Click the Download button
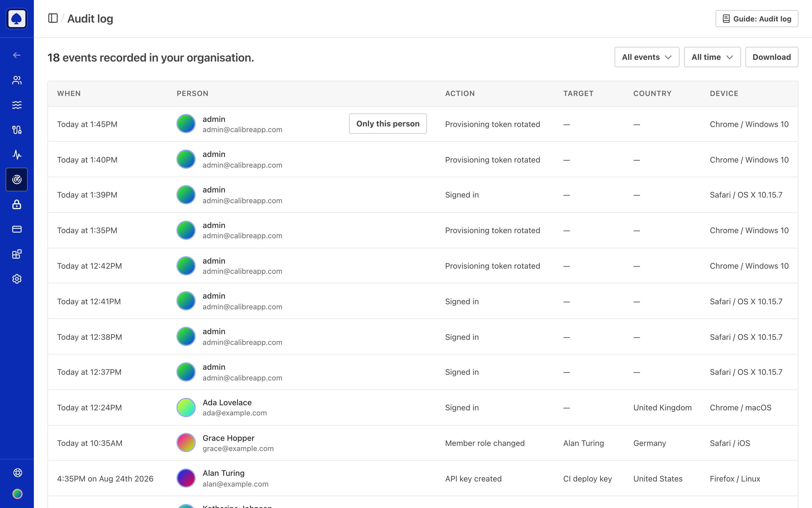Image resolution: width=812 pixels, height=508 pixels. [771, 57]
